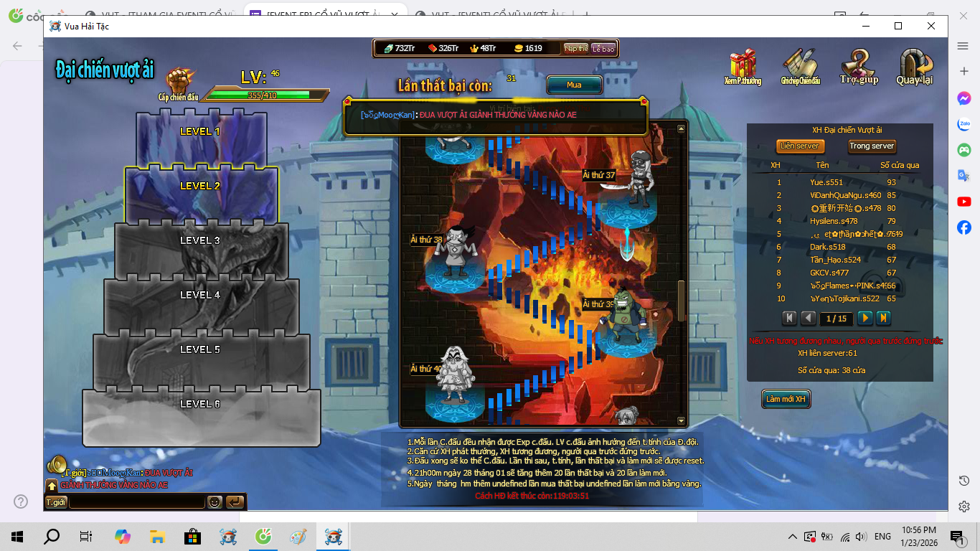Click the Mua button
Image resolution: width=980 pixels, height=551 pixels.
pyautogui.click(x=574, y=85)
